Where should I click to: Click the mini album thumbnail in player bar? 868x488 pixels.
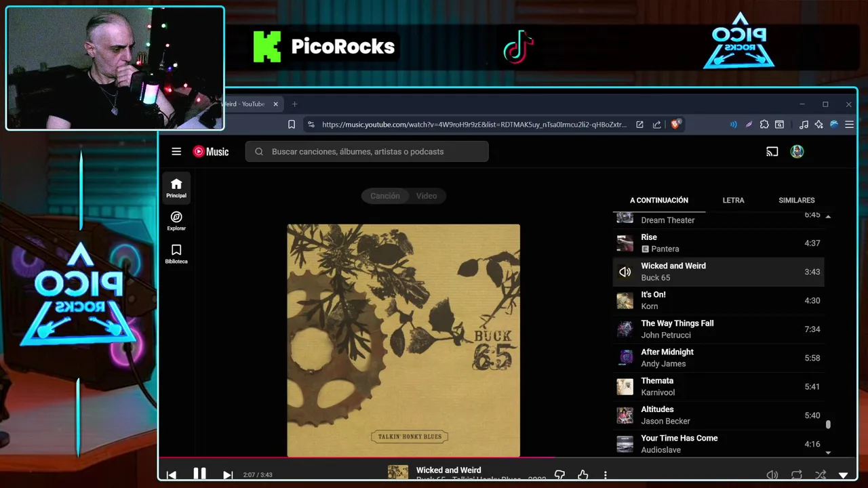click(x=398, y=472)
